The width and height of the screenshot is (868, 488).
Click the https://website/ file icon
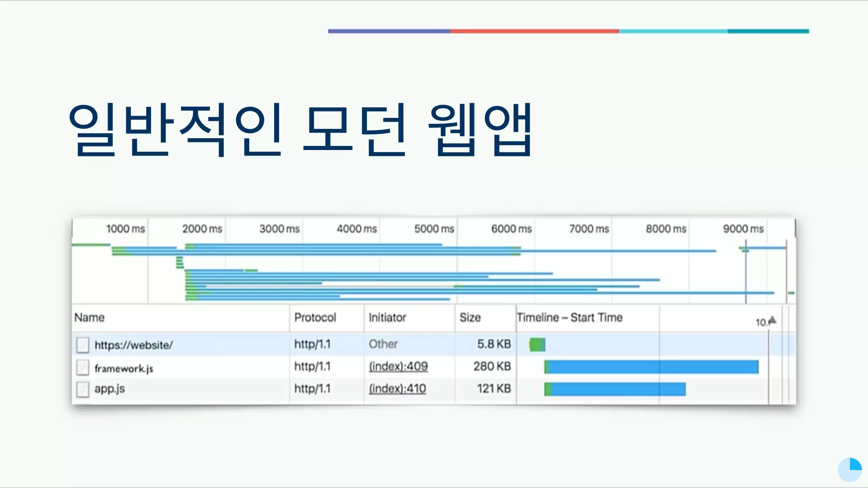click(83, 345)
